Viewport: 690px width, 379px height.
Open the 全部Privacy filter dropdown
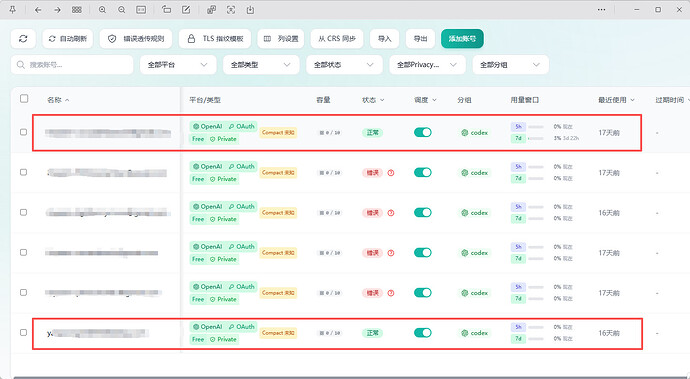427,65
